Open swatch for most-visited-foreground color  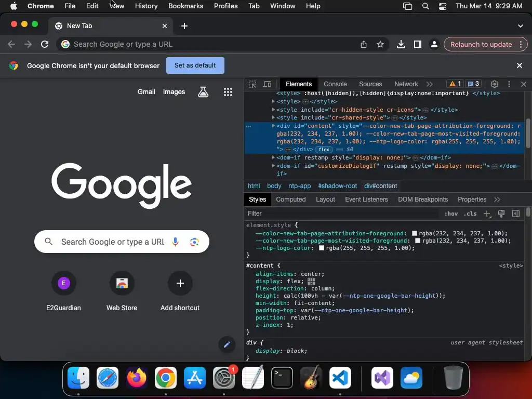[418, 241]
